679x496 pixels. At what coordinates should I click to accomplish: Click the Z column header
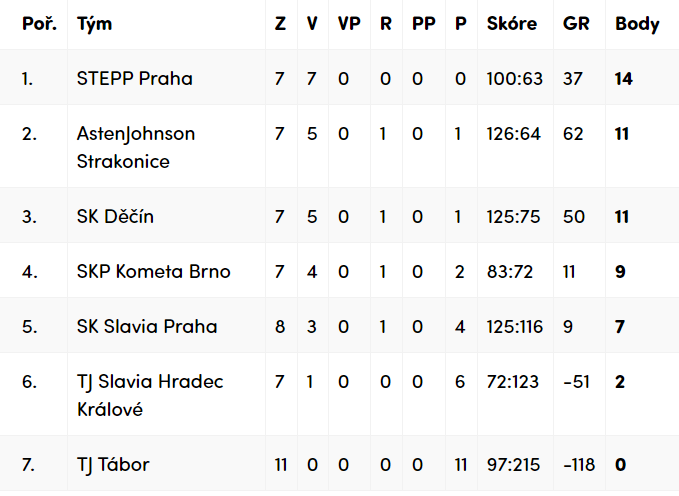pos(281,24)
